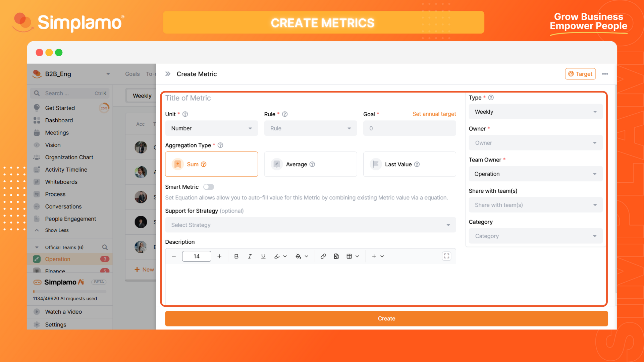
Task: Click the Set annual target link
Action: tap(434, 114)
